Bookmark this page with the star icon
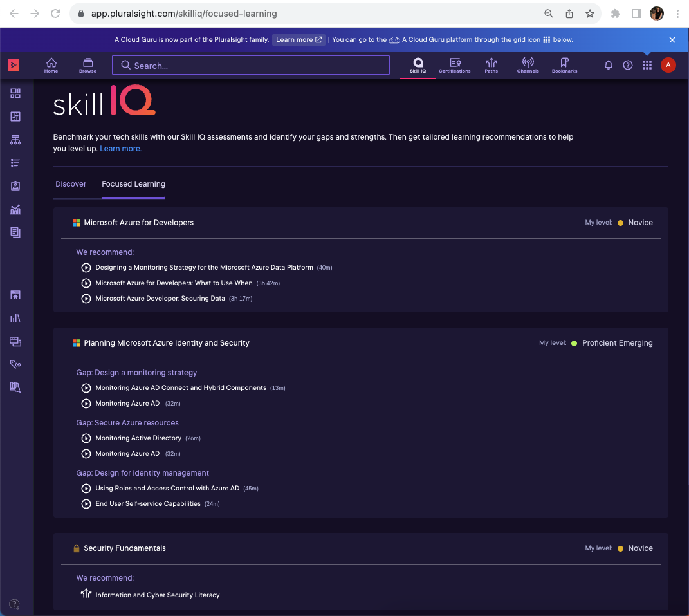The image size is (689, 616). point(590,14)
